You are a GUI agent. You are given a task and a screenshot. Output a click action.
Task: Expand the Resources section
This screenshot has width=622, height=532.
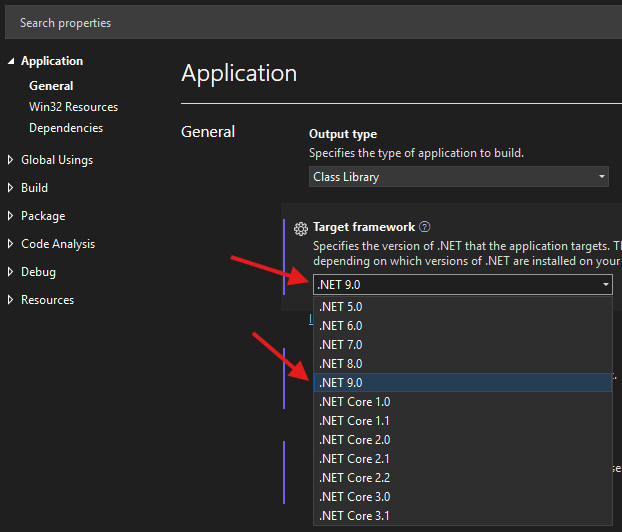pyautogui.click(x=10, y=300)
